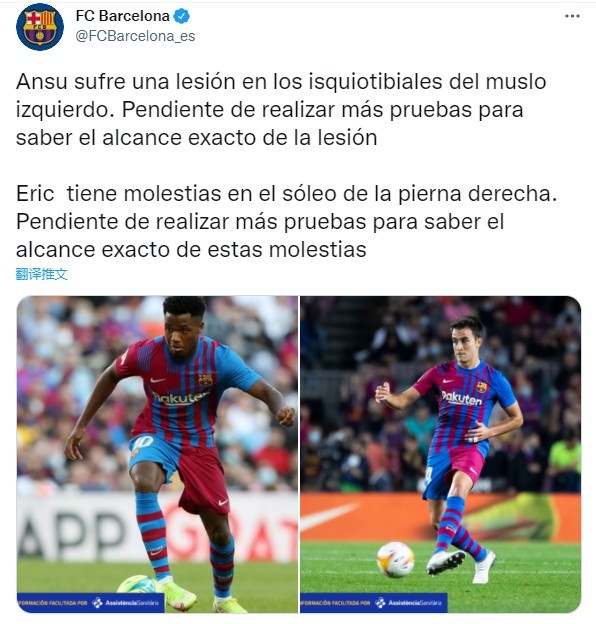
Task: Click the blue verified badge
Action: 182,16
